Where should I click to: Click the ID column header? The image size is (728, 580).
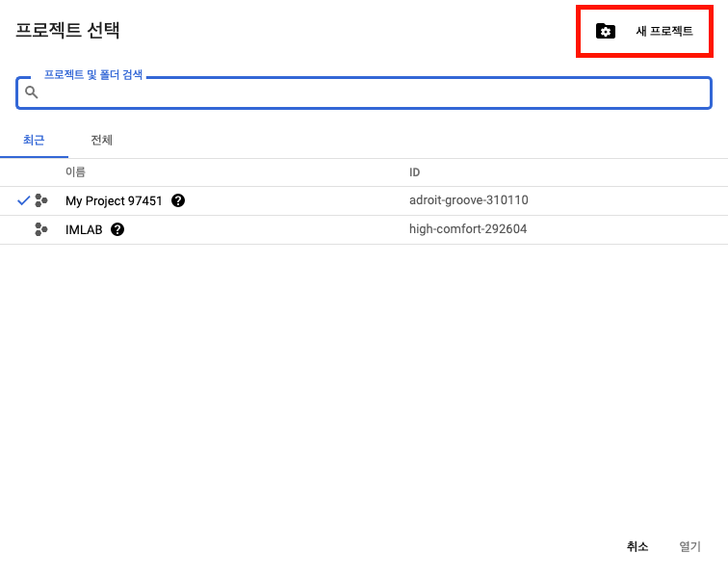(x=414, y=172)
